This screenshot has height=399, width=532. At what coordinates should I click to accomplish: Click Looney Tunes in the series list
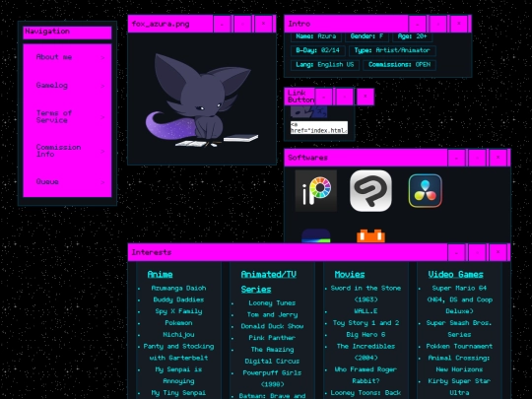point(272,303)
